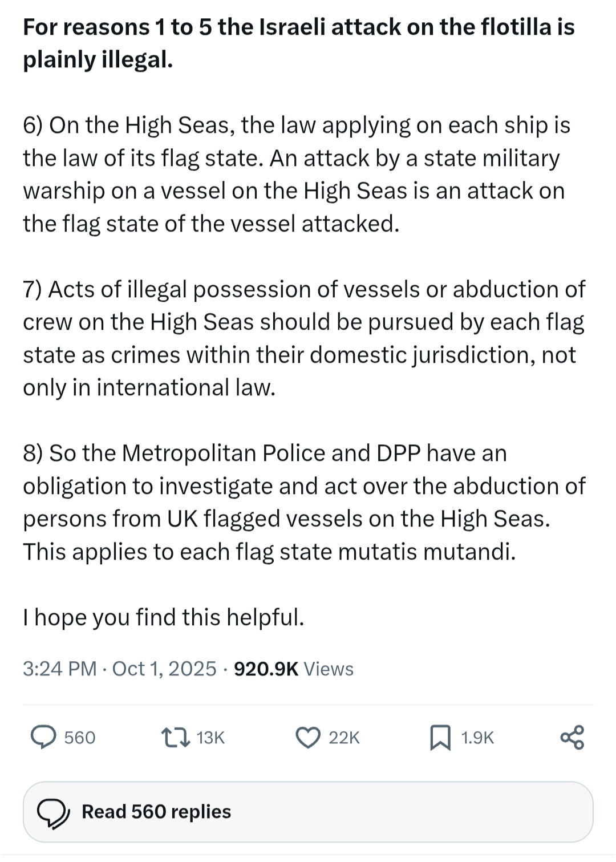Click 'I hope you find this helpful' text

point(164,617)
